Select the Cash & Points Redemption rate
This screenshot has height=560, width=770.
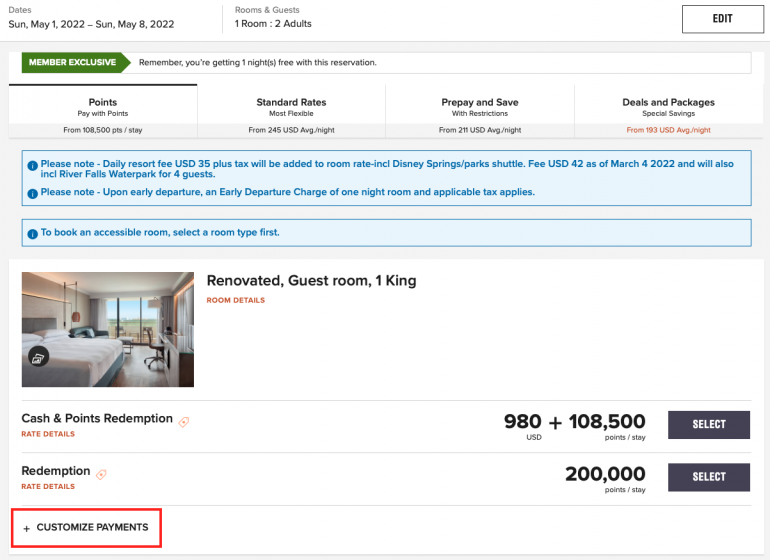click(709, 424)
